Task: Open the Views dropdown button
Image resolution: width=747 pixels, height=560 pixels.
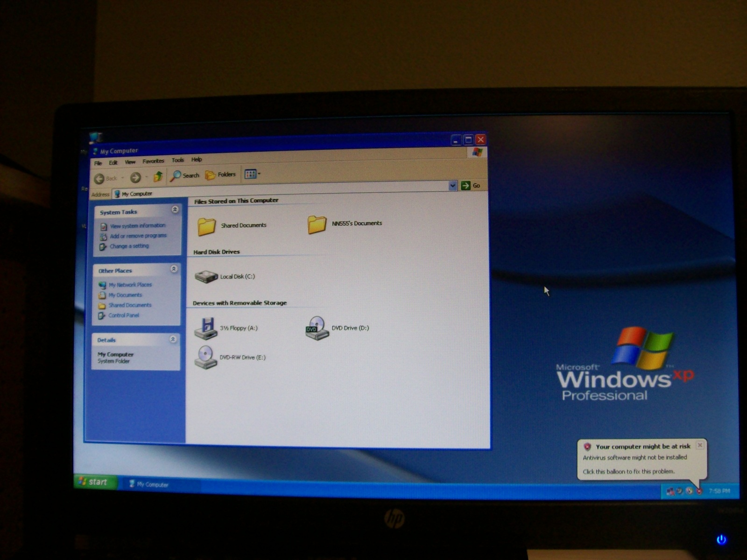Action: coord(253,174)
